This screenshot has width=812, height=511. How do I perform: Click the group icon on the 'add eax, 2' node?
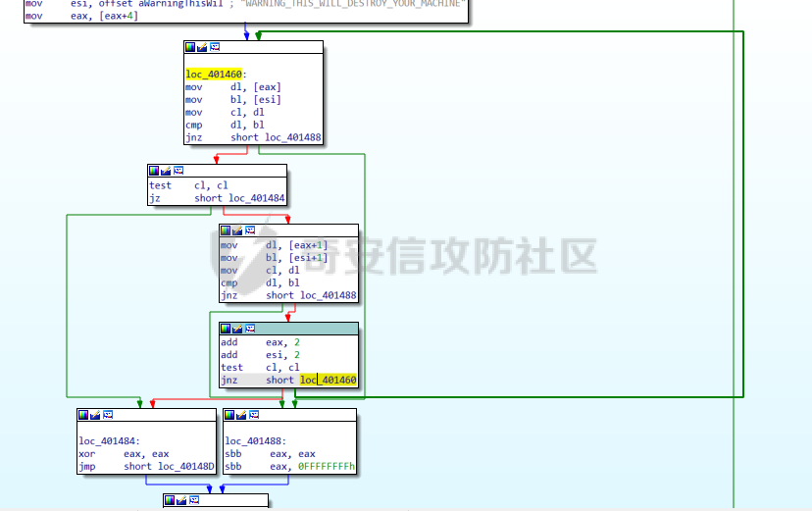pyautogui.click(x=250, y=329)
